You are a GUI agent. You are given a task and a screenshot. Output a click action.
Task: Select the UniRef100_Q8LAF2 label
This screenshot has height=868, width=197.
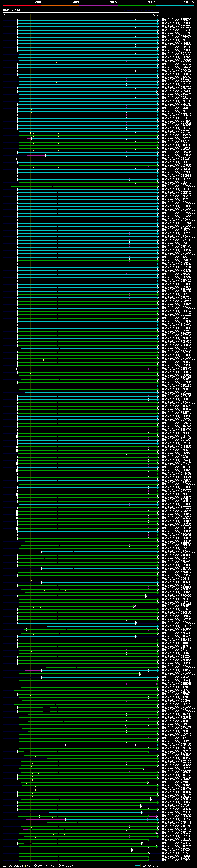click(177, 74)
